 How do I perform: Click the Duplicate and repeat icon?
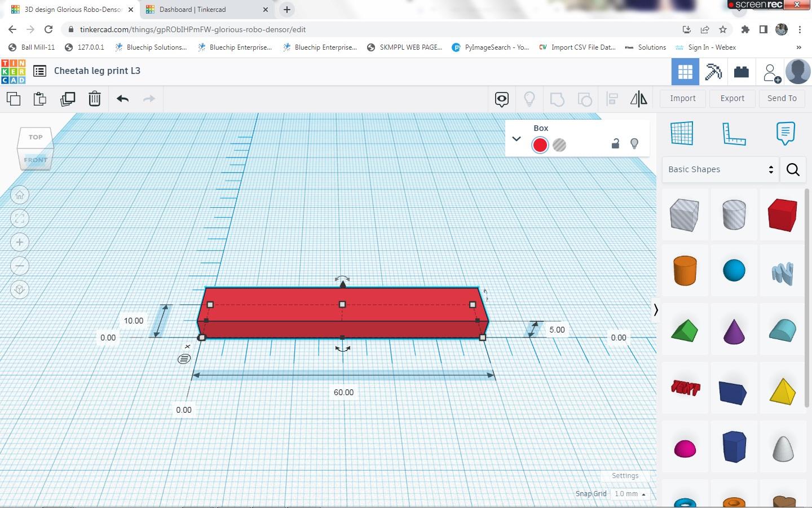pyautogui.click(x=68, y=99)
